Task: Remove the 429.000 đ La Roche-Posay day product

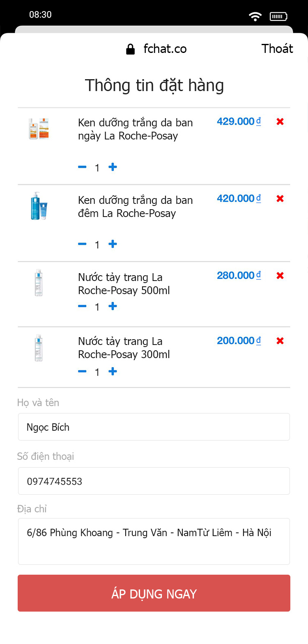Action: click(x=280, y=121)
